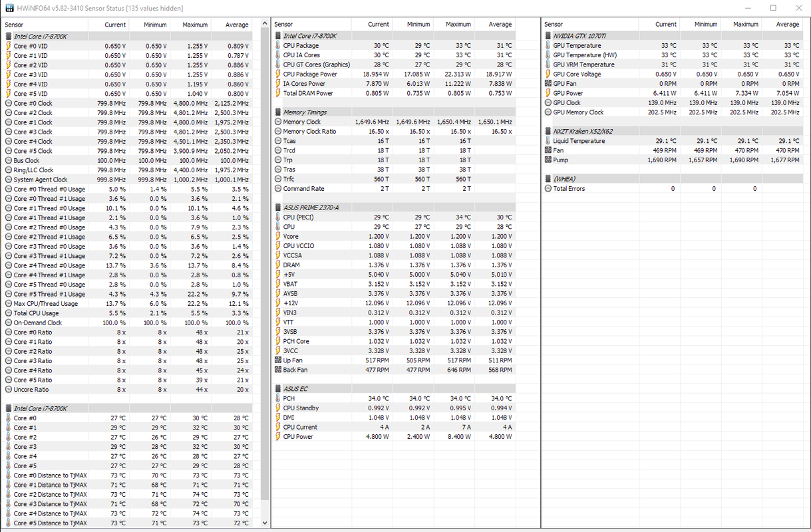
Task: Maximize the HWiNFO64 Sensor Status window
Action: point(773,8)
